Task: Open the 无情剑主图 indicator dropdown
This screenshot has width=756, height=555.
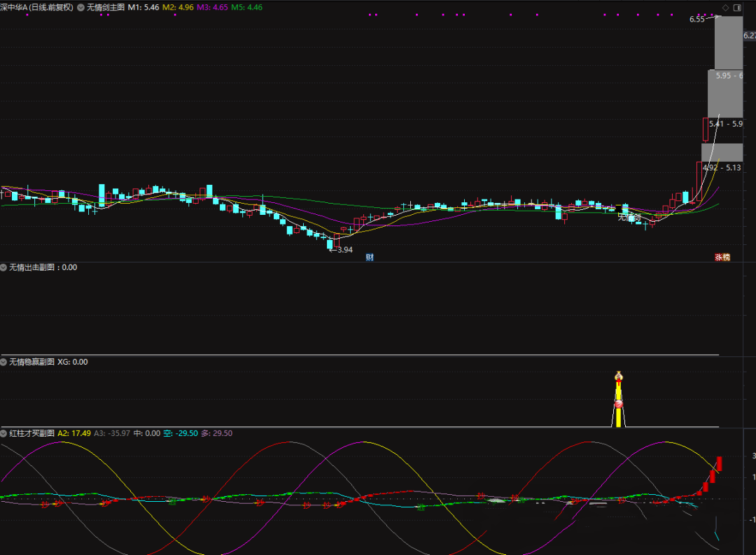Action: 81,7
